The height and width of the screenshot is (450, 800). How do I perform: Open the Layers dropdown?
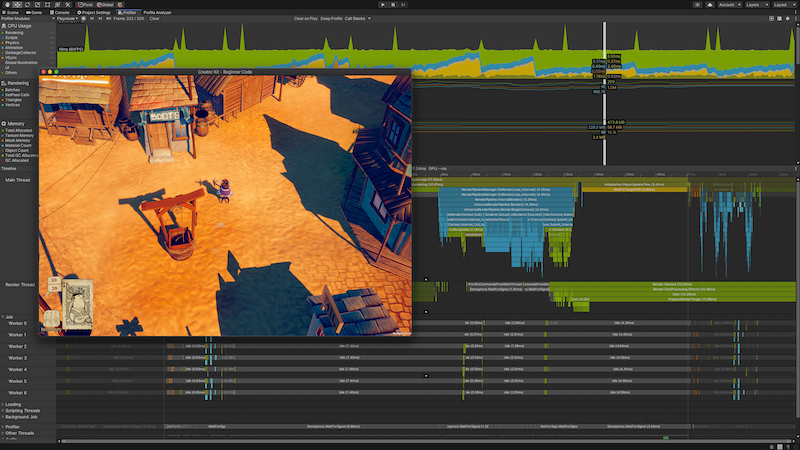755,4
